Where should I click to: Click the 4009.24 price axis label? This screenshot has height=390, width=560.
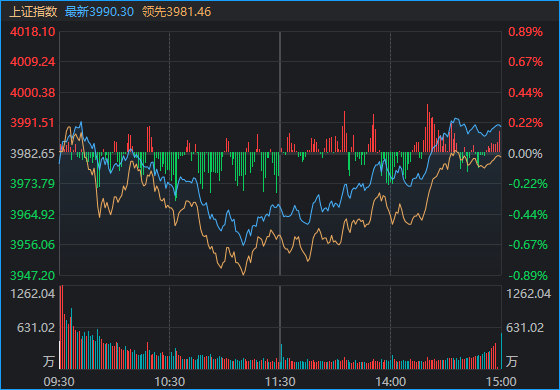click(32, 62)
